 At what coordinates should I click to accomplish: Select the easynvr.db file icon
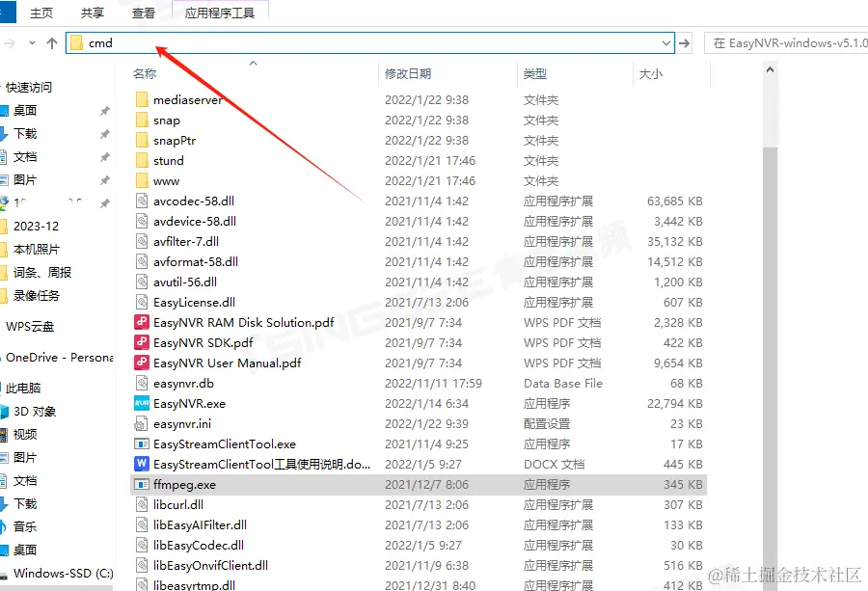click(x=142, y=383)
